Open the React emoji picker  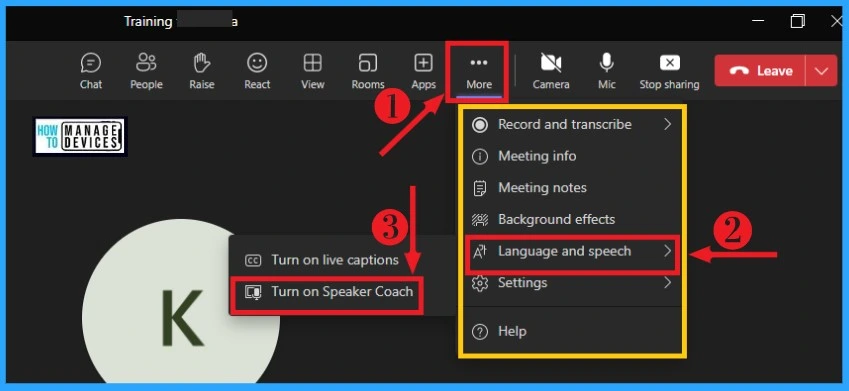click(x=257, y=71)
